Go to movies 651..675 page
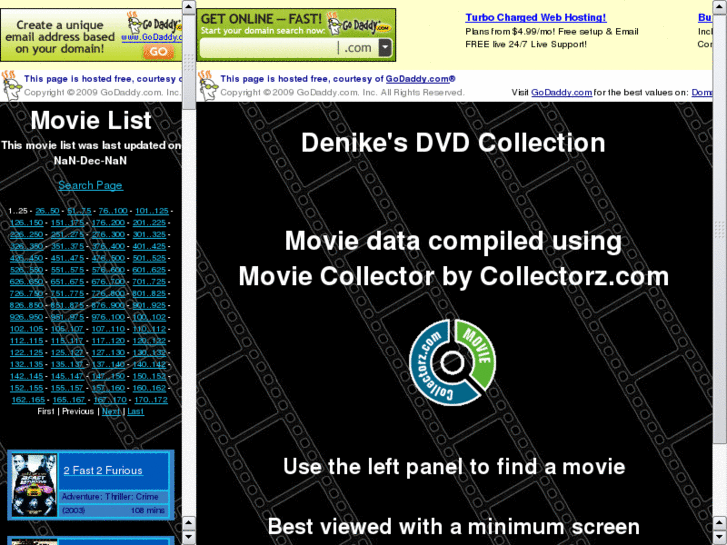 (x=67, y=282)
